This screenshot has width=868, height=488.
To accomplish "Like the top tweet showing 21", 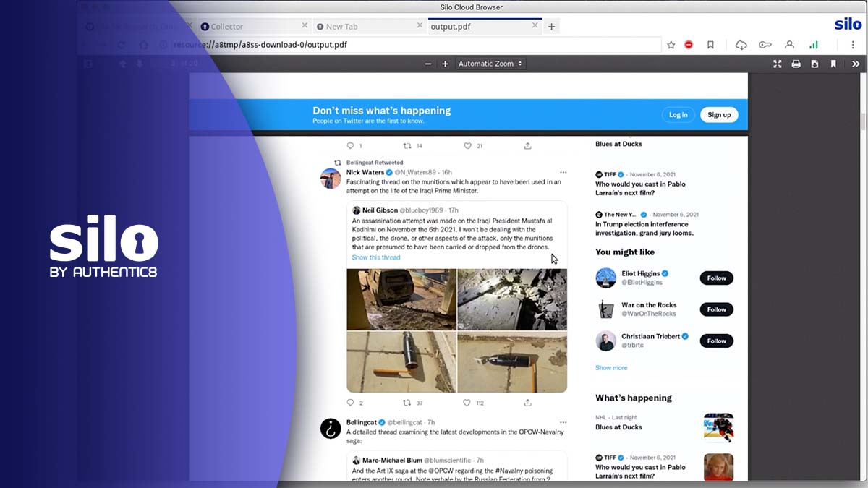I will (467, 145).
